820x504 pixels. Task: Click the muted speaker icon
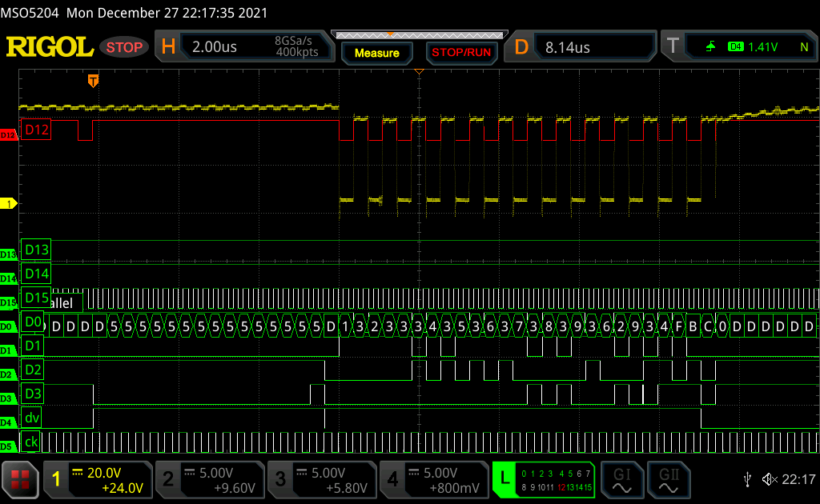pyautogui.click(x=770, y=479)
